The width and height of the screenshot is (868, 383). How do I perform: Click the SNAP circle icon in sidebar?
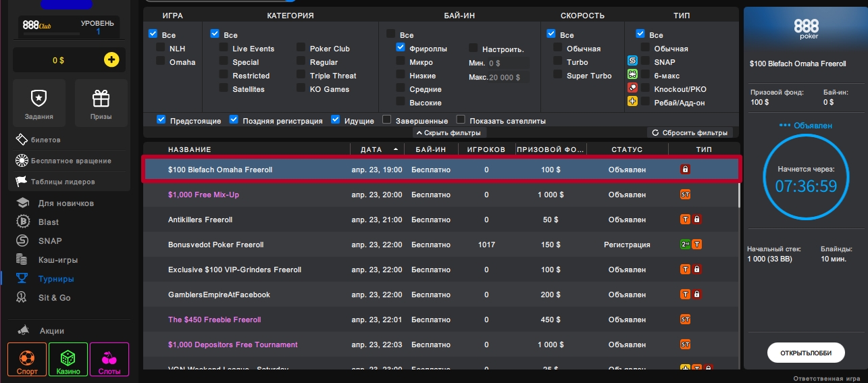coord(23,240)
